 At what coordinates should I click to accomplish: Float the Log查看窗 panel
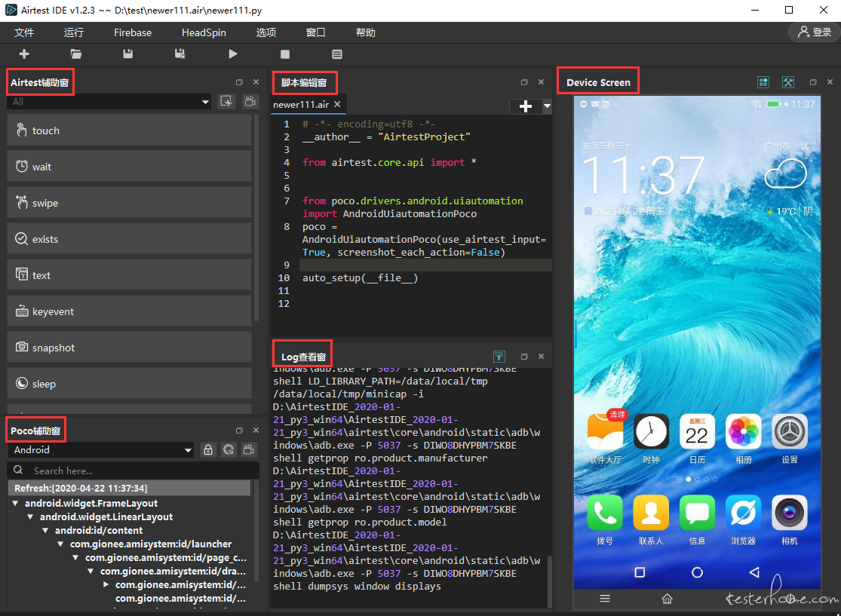524,357
